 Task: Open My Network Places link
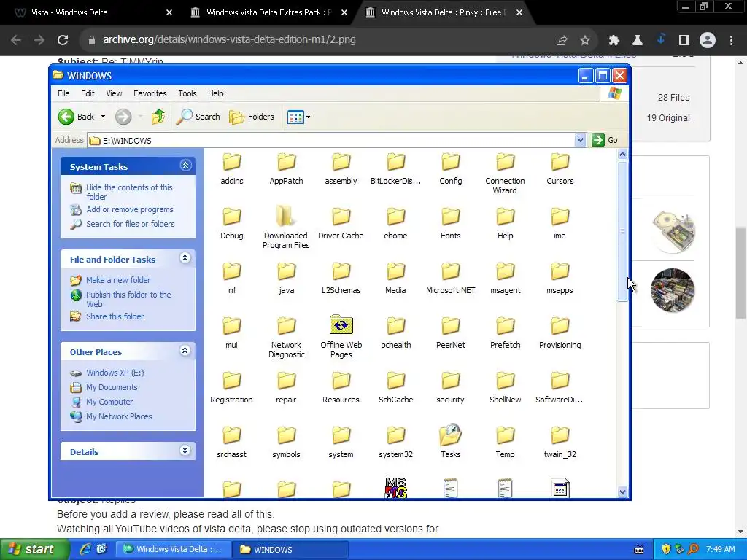(119, 416)
